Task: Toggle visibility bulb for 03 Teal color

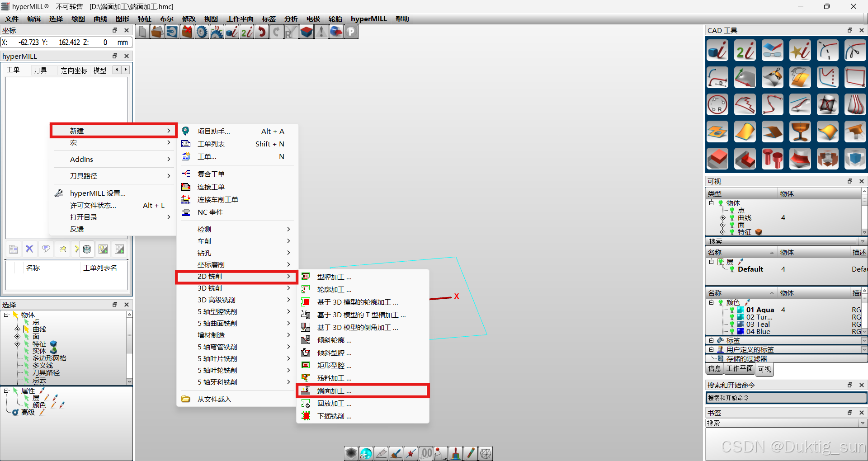Action: (x=732, y=325)
